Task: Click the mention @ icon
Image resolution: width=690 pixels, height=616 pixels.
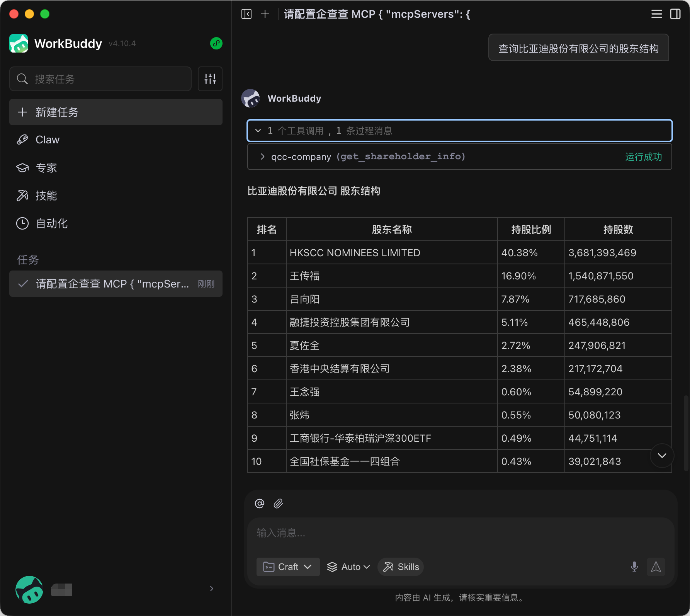Action: 260,504
